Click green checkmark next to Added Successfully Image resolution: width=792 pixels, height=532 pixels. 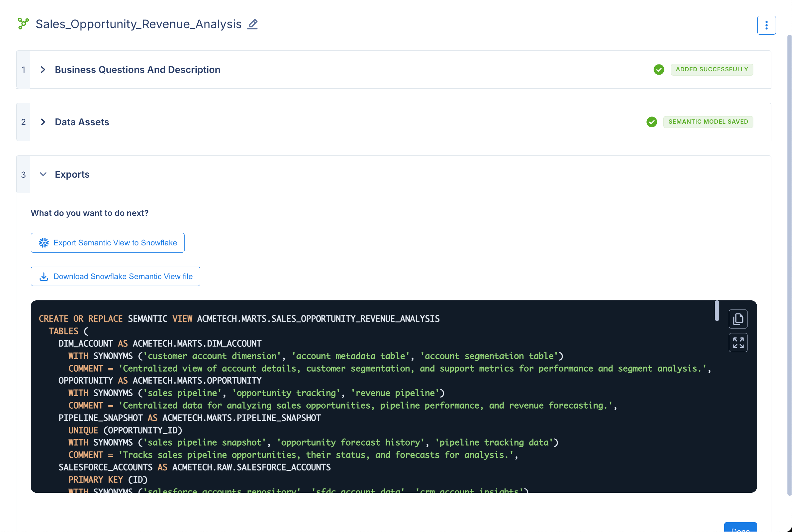coord(659,70)
